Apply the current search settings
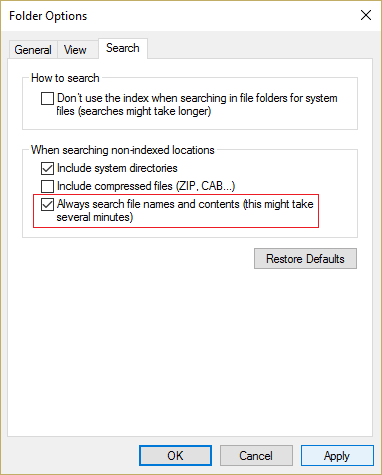The height and width of the screenshot is (475, 382). [x=337, y=455]
